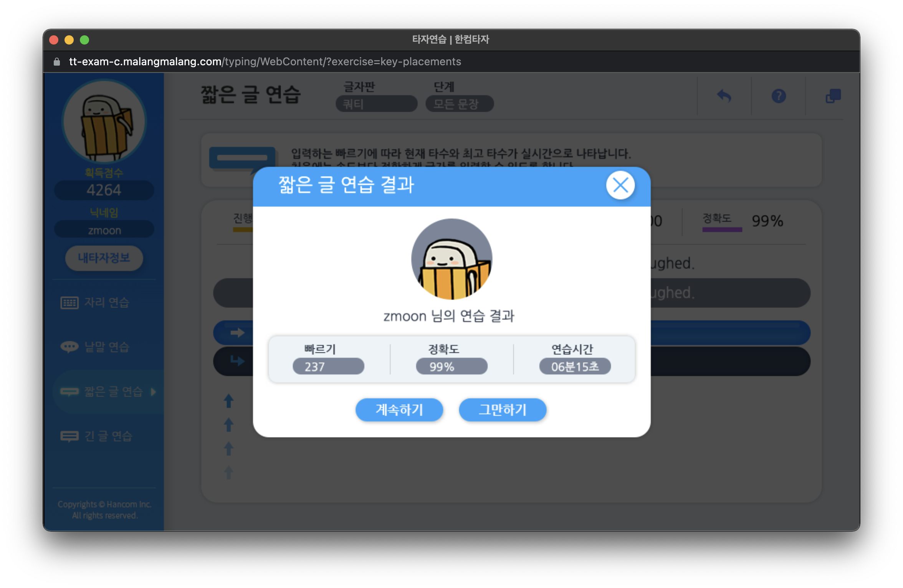This screenshot has width=903, height=588.
Task: Open the help question mark icon
Action: click(x=779, y=96)
